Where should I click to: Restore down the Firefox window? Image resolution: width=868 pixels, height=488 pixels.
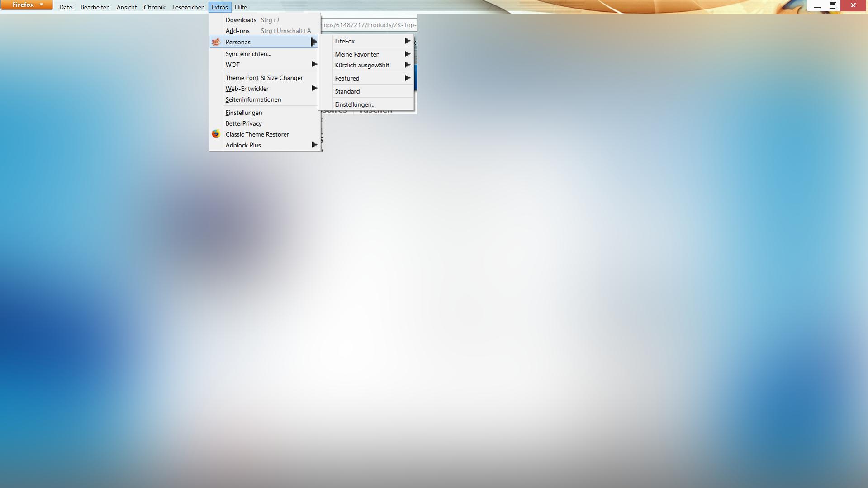coord(833,5)
